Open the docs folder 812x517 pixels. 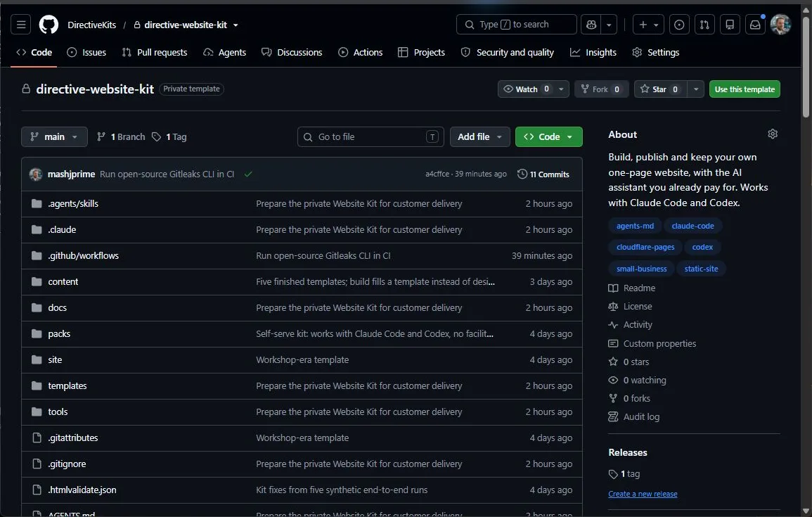(x=57, y=307)
